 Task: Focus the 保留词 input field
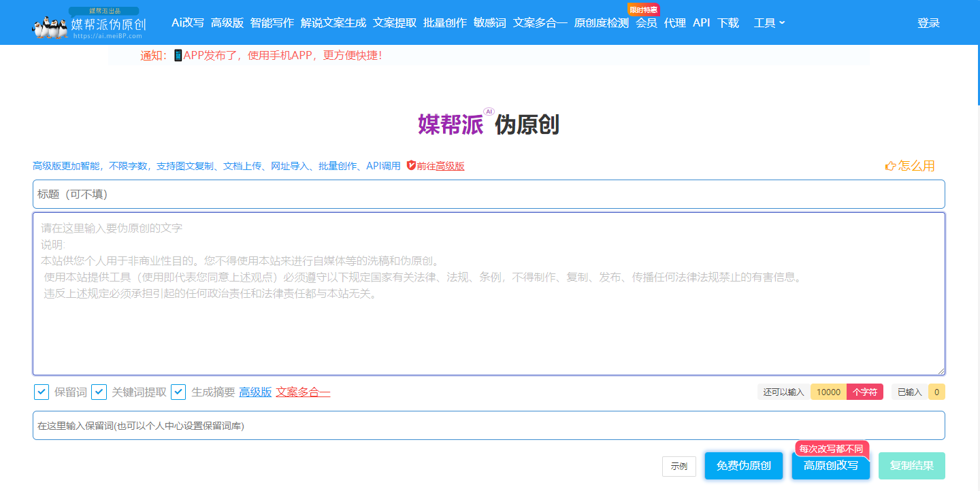pos(489,426)
